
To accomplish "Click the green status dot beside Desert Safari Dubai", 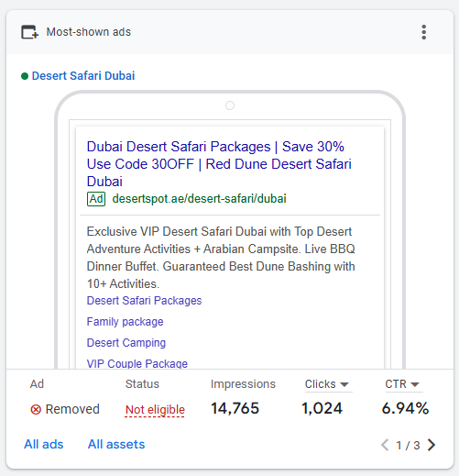I will (25, 76).
